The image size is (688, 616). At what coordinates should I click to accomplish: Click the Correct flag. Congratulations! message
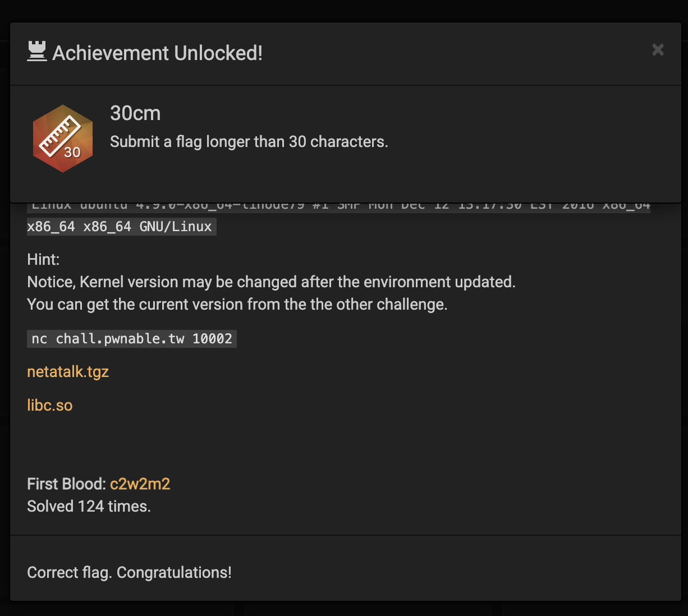pos(129,572)
